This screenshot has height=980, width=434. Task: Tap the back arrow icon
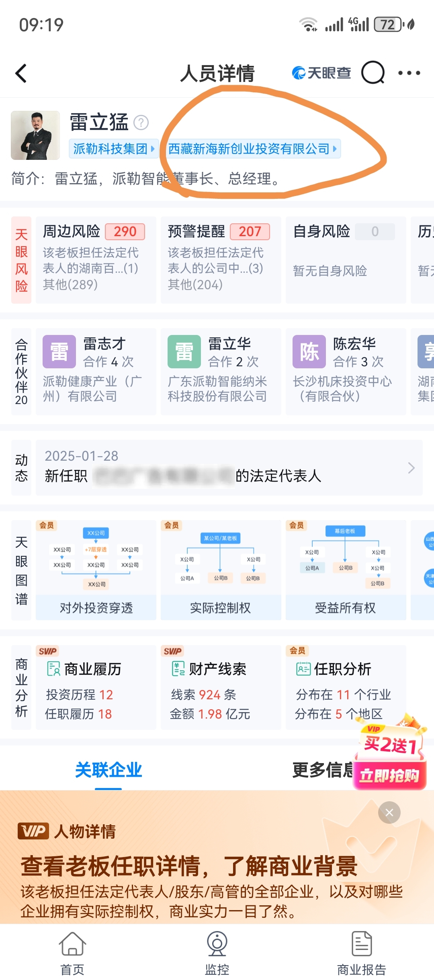[x=21, y=73]
